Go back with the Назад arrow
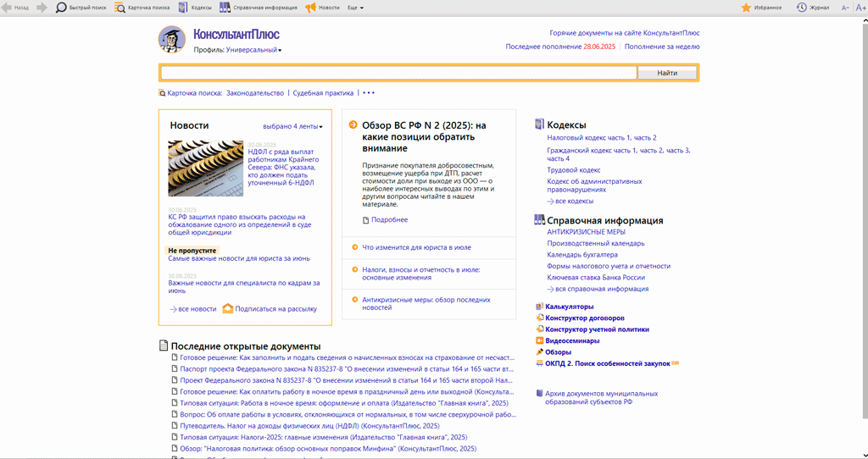Image resolution: width=868 pixels, height=459 pixels. coord(7,8)
